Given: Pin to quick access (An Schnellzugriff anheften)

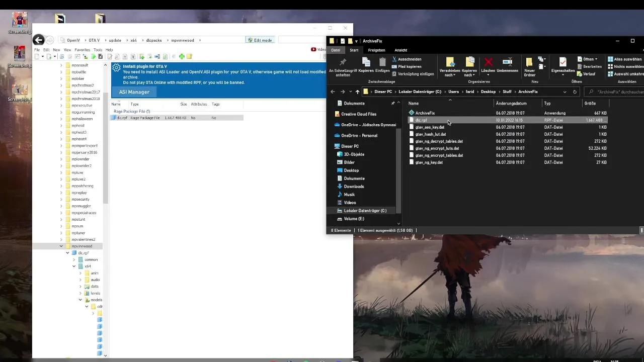Looking at the screenshot, I should (x=343, y=66).
